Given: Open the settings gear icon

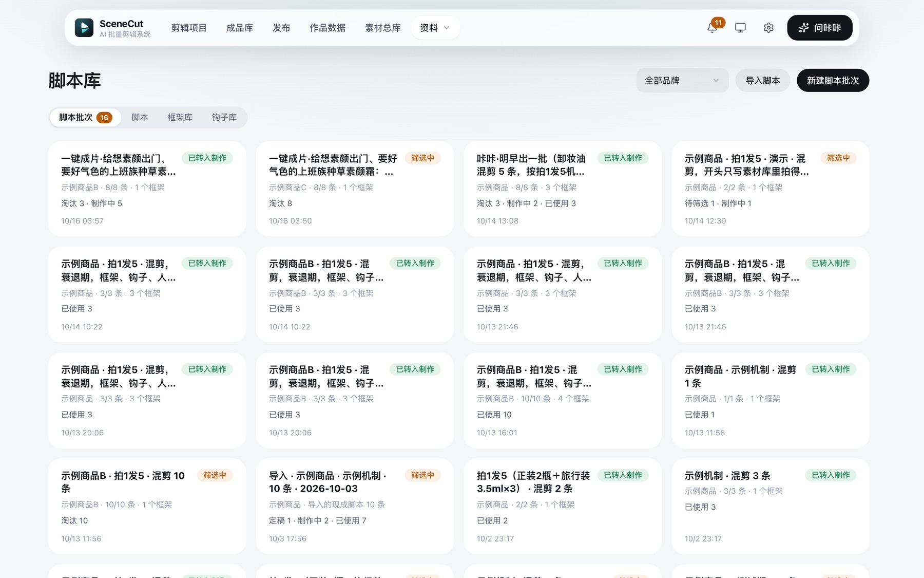Looking at the screenshot, I should pyautogui.click(x=768, y=28).
